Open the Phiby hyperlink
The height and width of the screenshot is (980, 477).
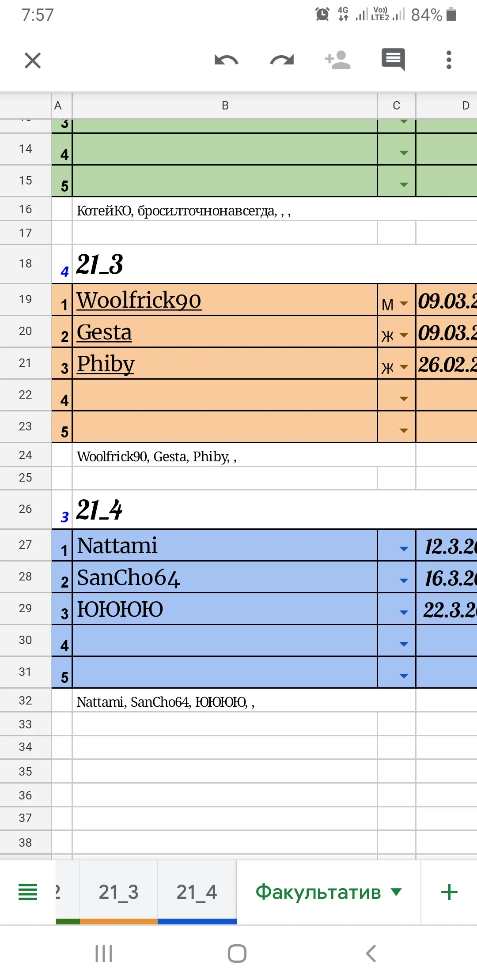tap(106, 364)
